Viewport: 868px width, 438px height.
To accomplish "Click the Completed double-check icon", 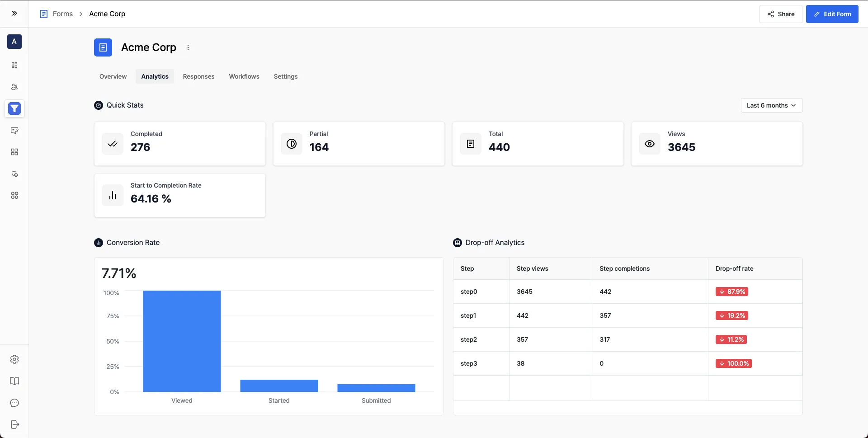I will (x=113, y=144).
